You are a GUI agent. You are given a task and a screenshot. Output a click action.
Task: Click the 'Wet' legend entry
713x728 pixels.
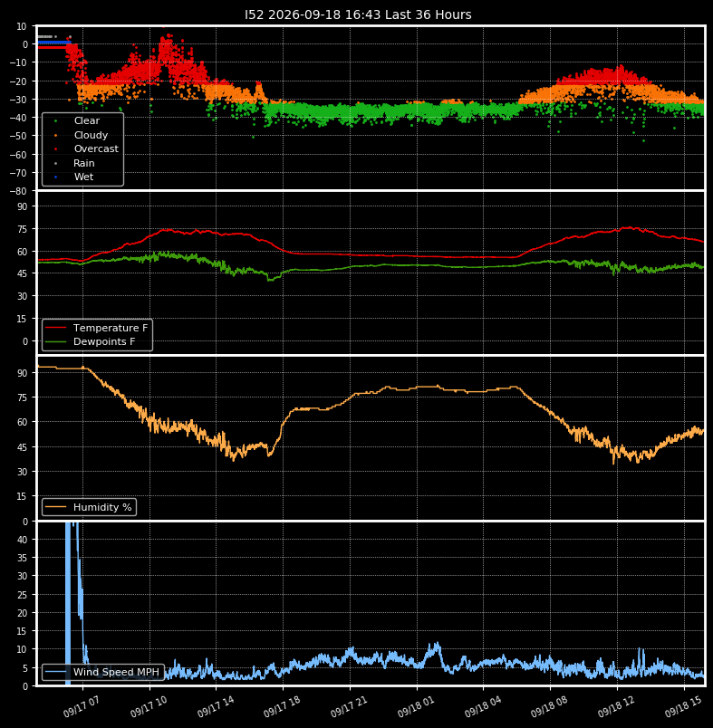coord(83,177)
